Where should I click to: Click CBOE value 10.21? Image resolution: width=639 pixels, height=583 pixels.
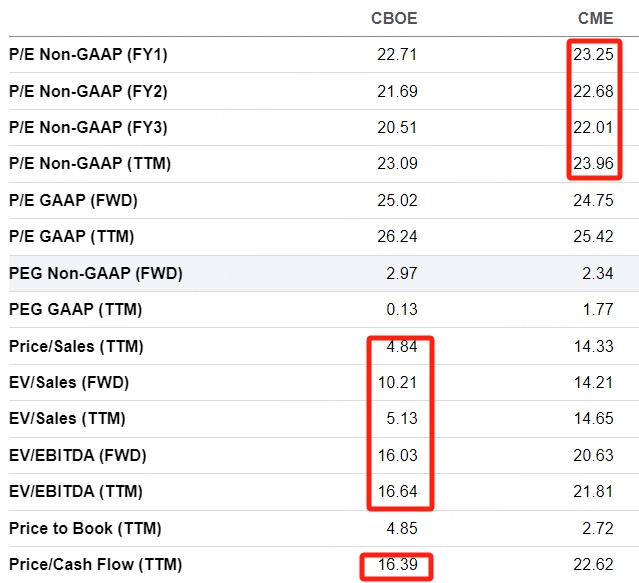[397, 383]
